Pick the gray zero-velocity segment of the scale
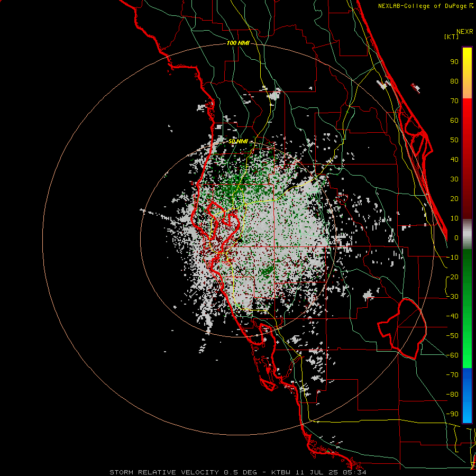This screenshot has width=476, height=476. [x=467, y=234]
